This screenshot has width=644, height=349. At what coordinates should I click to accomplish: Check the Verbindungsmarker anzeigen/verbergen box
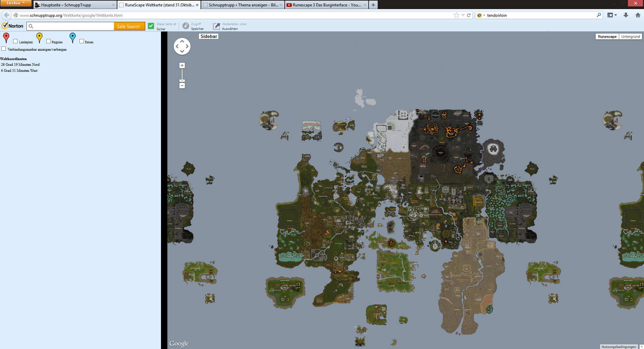coord(4,49)
